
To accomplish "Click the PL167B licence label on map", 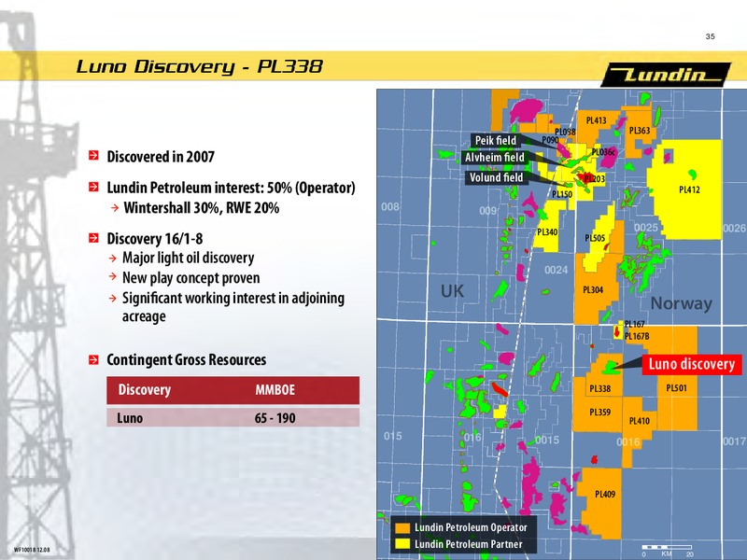I will (x=637, y=336).
